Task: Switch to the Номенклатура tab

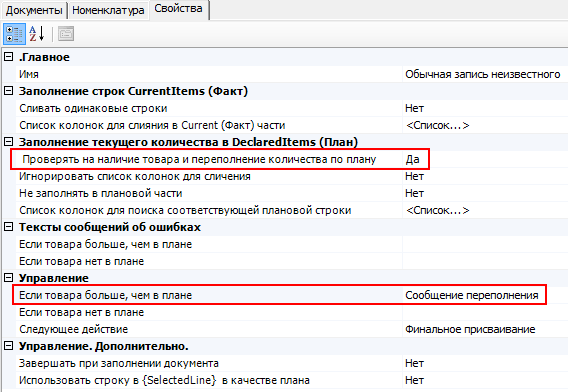Action: click(x=108, y=11)
